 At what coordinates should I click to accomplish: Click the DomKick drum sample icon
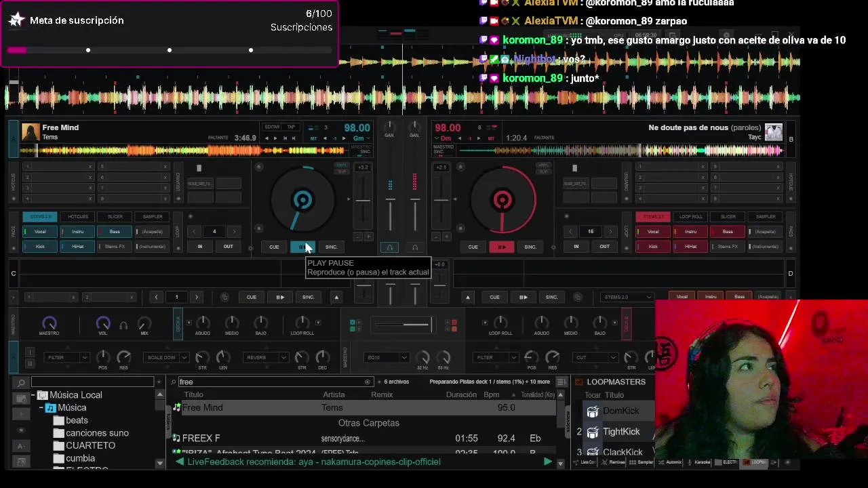(x=593, y=411)
